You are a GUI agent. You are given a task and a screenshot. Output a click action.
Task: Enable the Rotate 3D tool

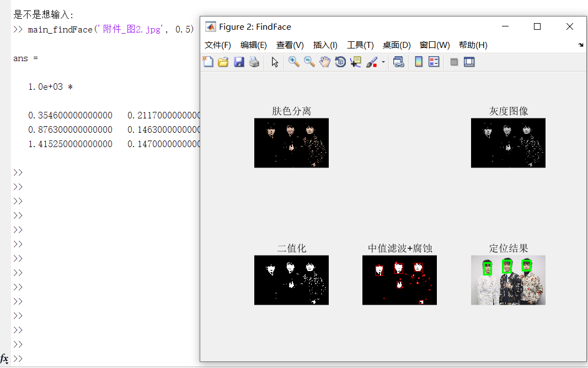point(340,62)
